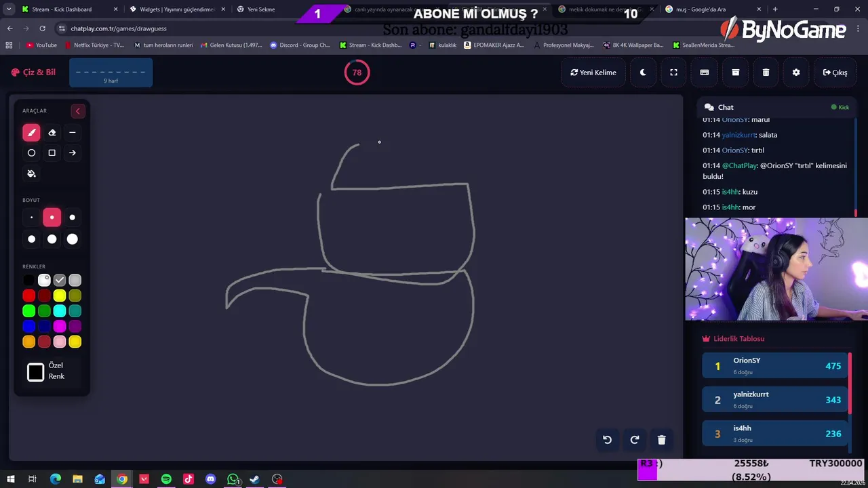This screenshot has height=488, width=868.
Task: Choose the smallest brush size
Action: 31,218
